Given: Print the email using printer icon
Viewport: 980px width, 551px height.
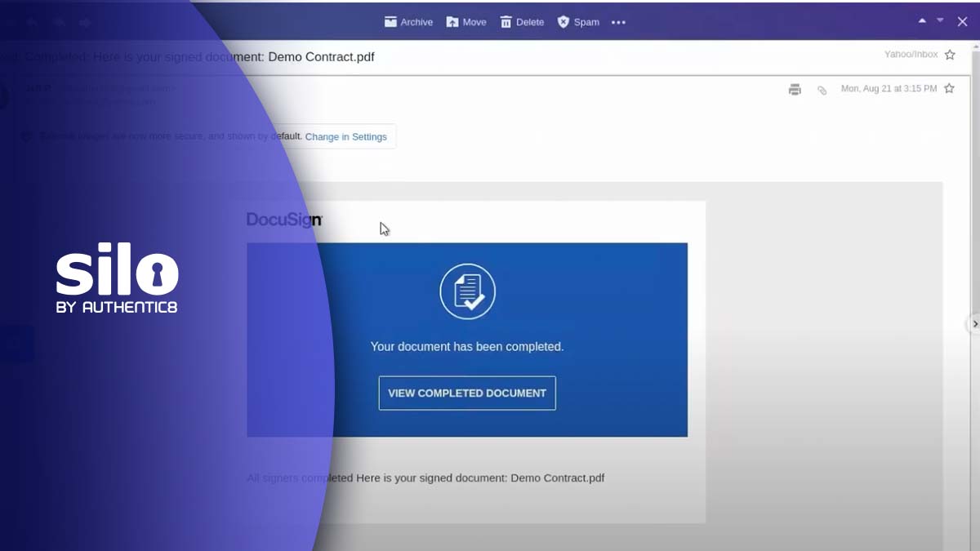Looking at the screenshot, I should tap(795, 90).
